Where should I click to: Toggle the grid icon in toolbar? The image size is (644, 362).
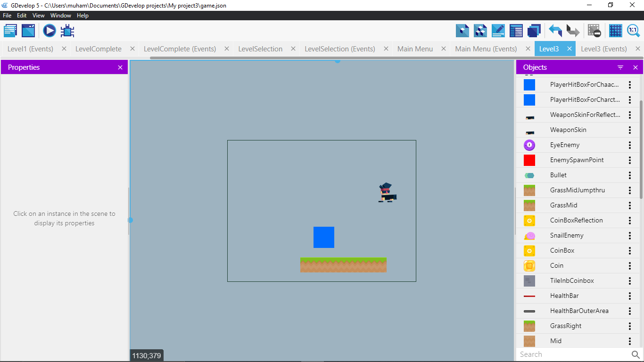(x=616, y=31)
